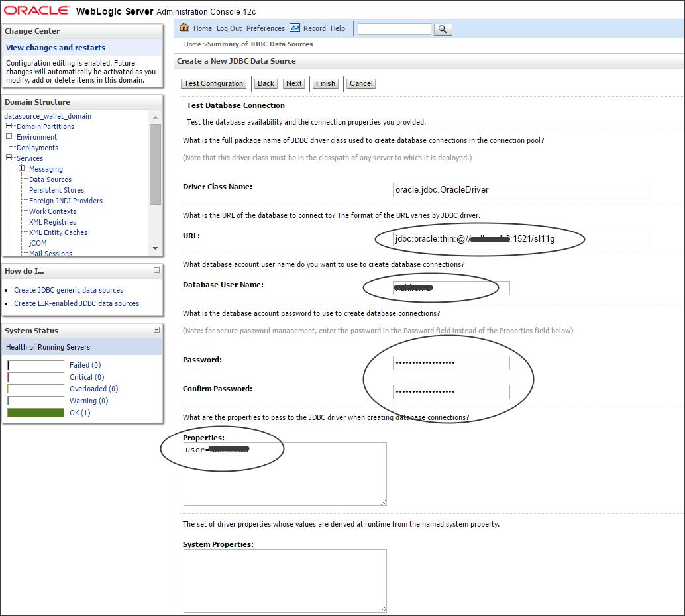The image size is (685, 616).
Task: Expand the Domain Partitions node
Action: point(9,126)
